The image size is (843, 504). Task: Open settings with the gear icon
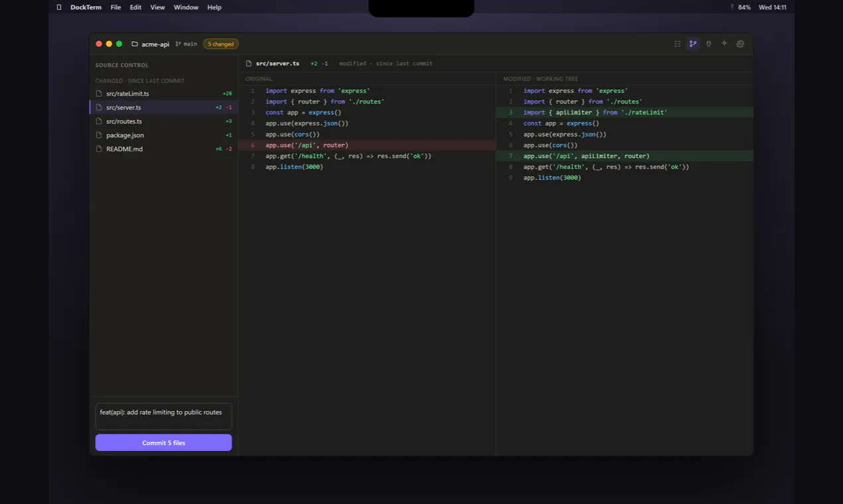(x=740, y=44)
